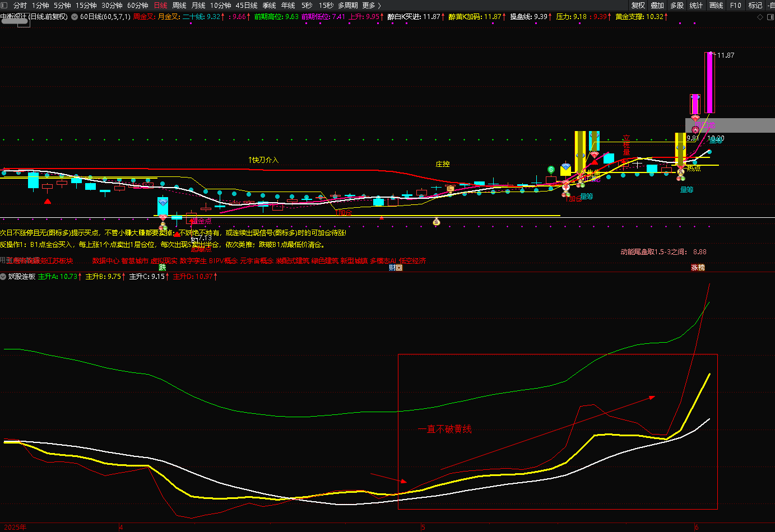Click the 庄控 annotation on chart
Viewport: 775px width, 532px height.
[x=443, y=164]
